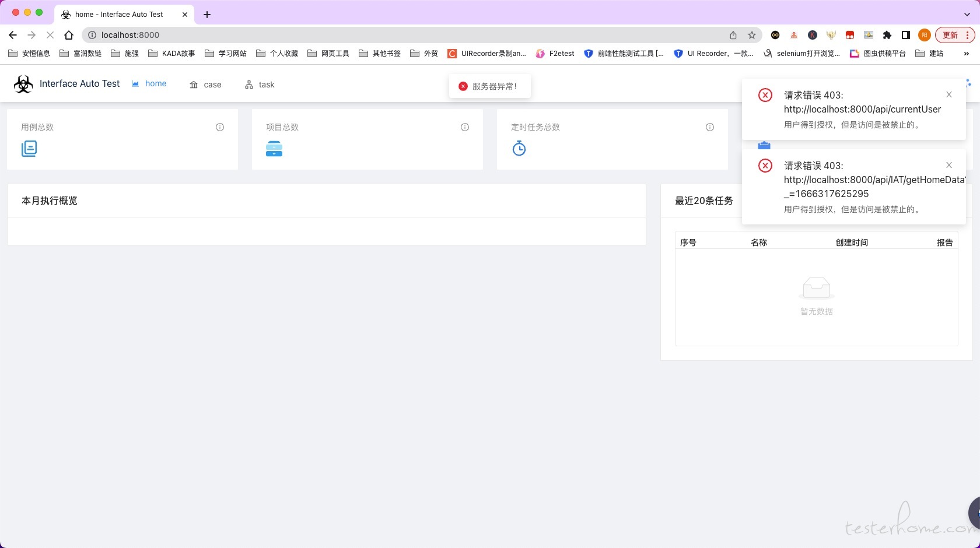Show info tooltip for 项目总数 card
This screenshot has height=548, width=980.
(465, 127)
